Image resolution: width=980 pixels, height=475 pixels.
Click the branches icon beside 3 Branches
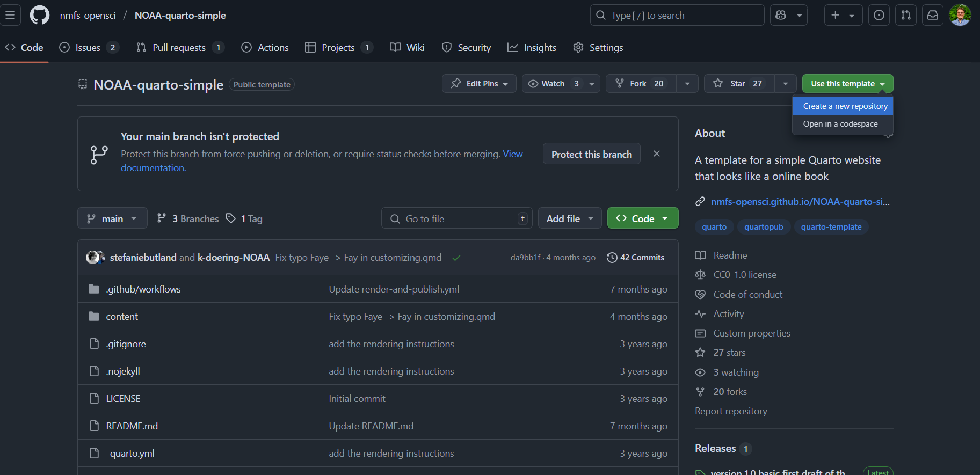[161, 218]
